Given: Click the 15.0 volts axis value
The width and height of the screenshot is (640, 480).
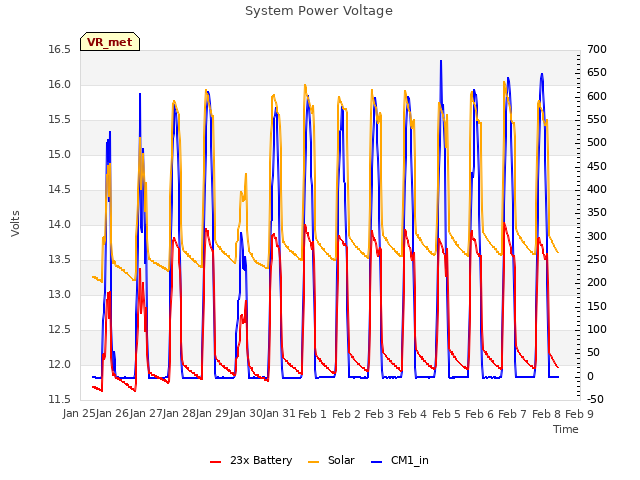Looking at the screenshot, I should pos(60,155).
